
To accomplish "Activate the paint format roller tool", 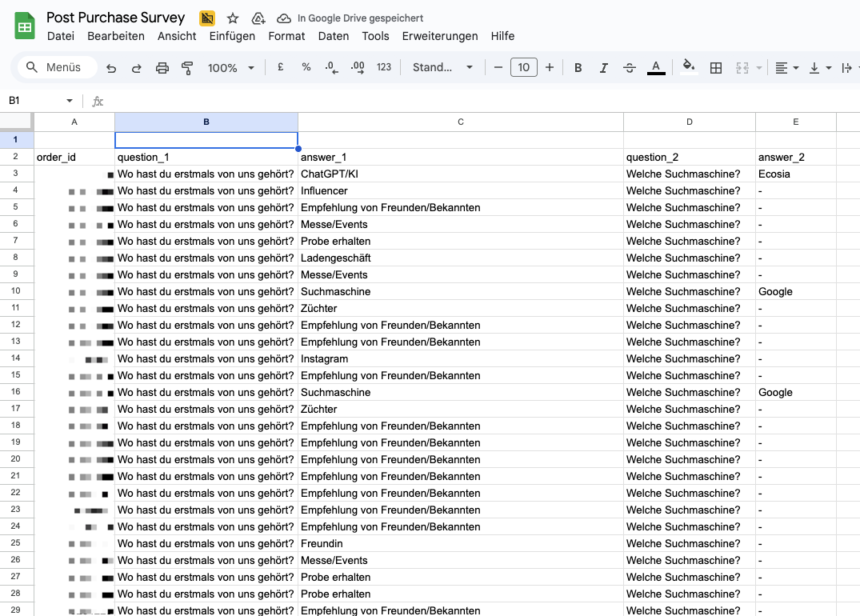I will click(x=188, y=68).
